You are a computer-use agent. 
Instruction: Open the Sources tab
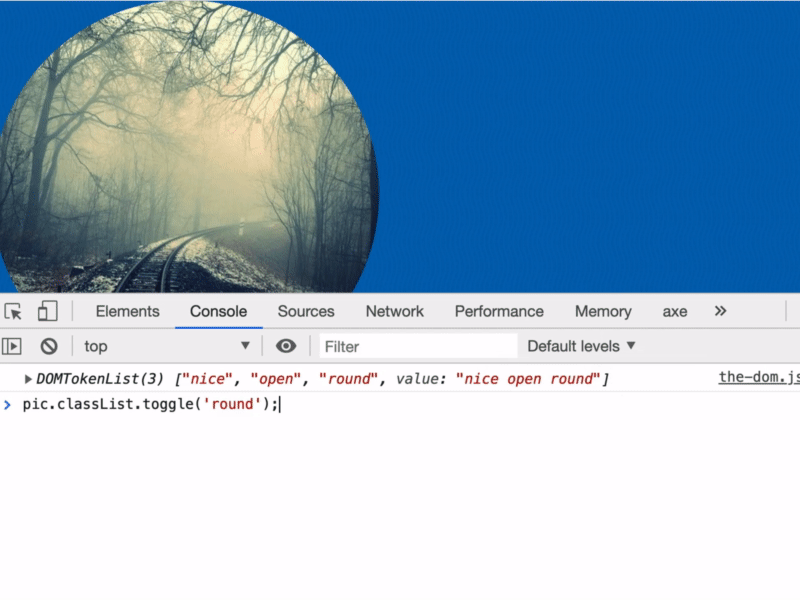tap(306, 311)
